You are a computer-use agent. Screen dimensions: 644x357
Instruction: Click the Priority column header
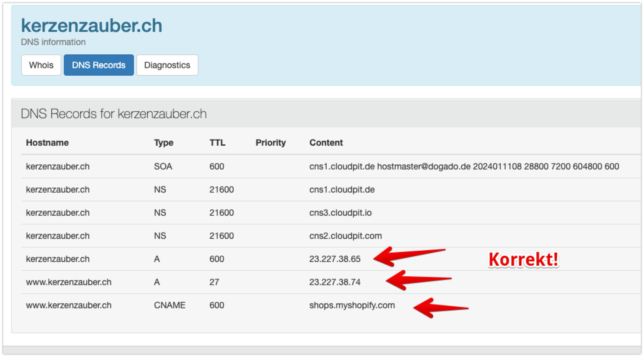point(270,143)
